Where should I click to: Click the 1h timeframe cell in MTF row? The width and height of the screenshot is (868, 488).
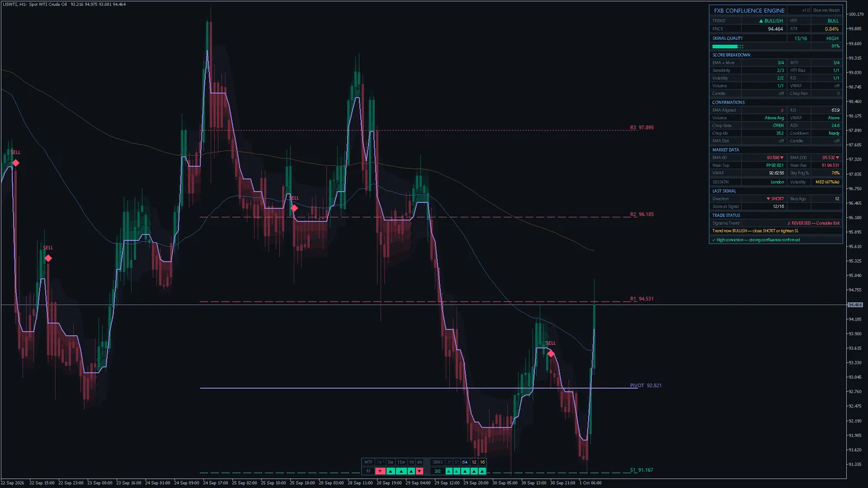(411, 462)
